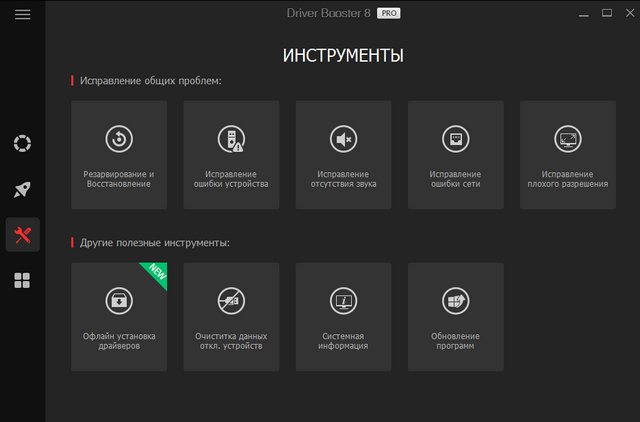Click the bad resolution monitor icon
This screenshot has width=640, height=422.
pos(568,139)
